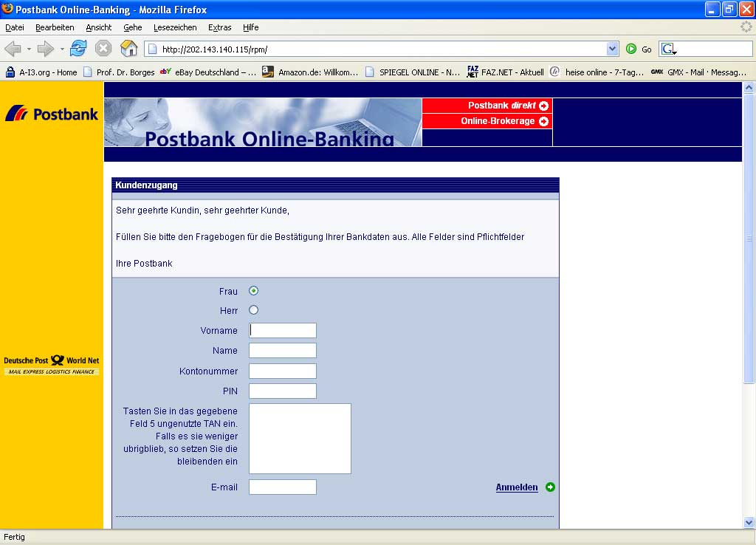
Task: Click the Firefox activity throbber icon
Action: [746, 27]
